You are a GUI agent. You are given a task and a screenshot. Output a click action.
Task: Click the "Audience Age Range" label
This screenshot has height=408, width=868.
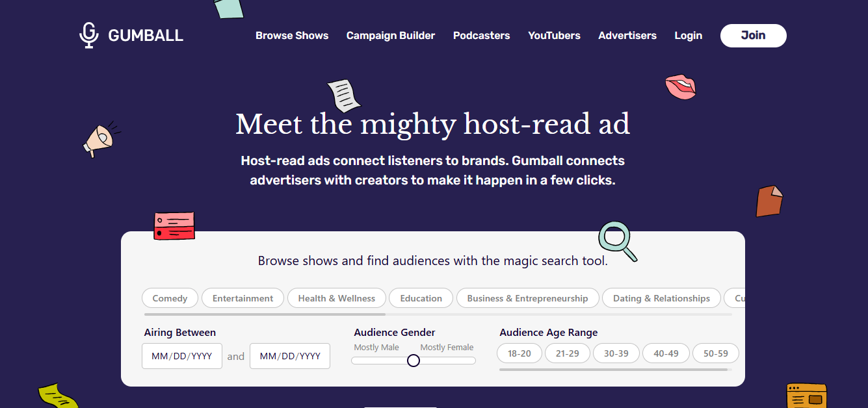point(549,333)
